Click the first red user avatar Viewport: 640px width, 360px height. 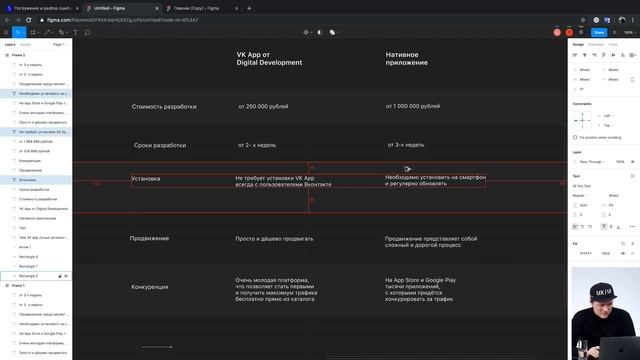coord(557,32)
